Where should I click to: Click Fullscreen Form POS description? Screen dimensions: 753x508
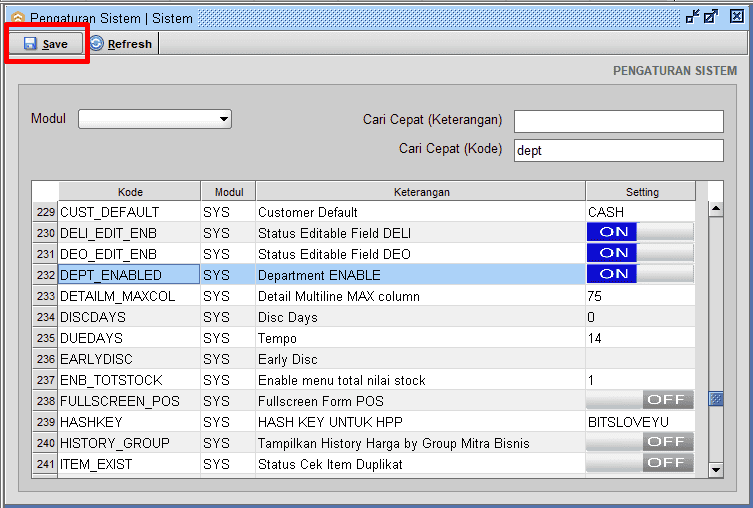pyautogui.click(x=420, y=401)
